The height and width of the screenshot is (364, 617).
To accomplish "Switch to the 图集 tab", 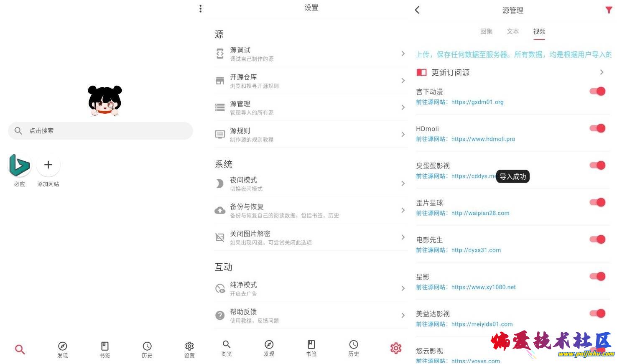I will (486, 31).
